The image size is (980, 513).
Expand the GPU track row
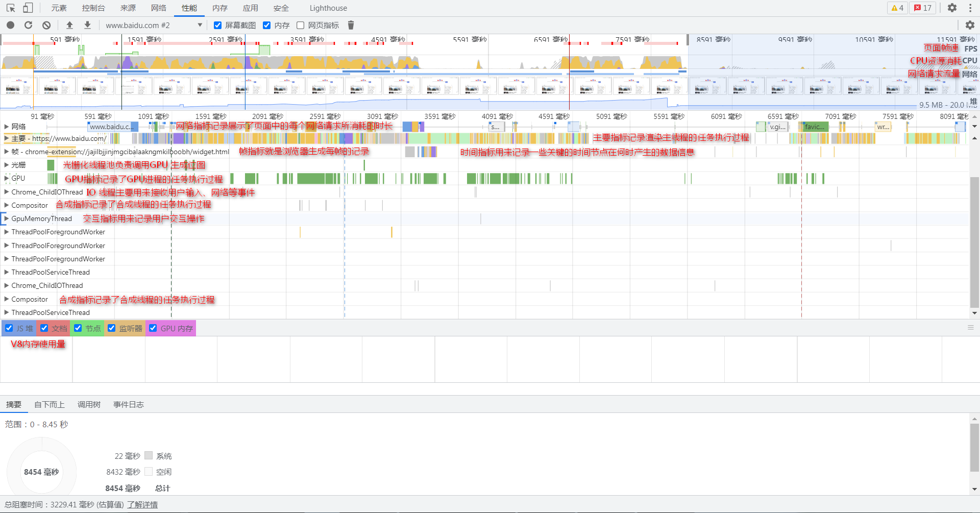(7, 178)
